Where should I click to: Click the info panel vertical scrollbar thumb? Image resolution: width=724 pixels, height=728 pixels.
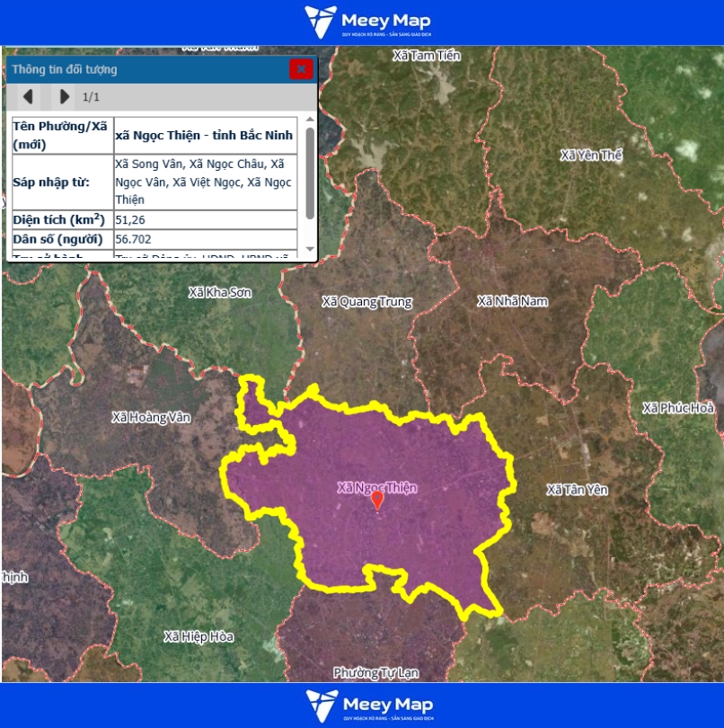[x=310, y=171]
